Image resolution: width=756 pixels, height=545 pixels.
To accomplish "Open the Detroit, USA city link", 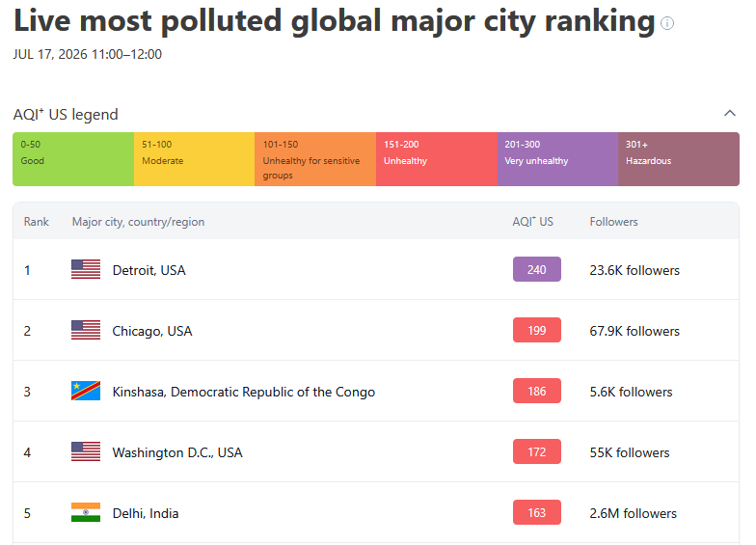I will (x=148, y=270).
